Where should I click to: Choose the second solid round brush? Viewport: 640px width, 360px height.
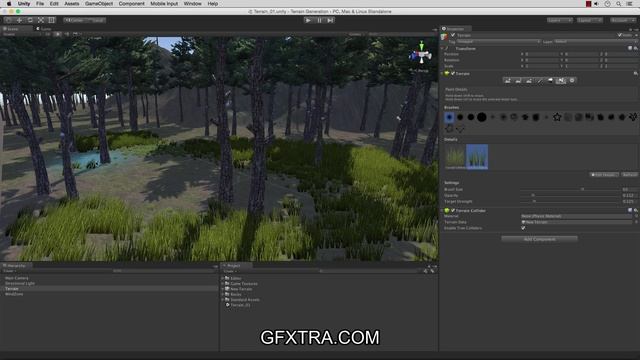460,117
